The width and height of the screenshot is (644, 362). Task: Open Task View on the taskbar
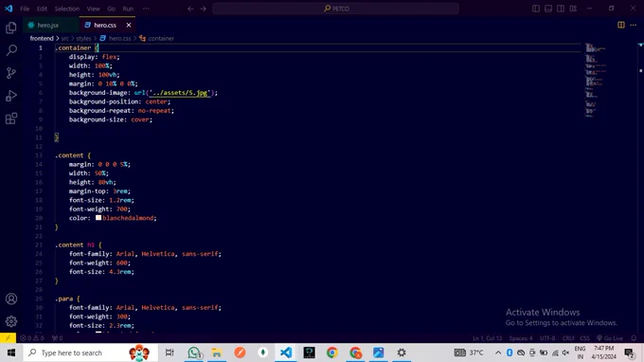tap(170, 353)
